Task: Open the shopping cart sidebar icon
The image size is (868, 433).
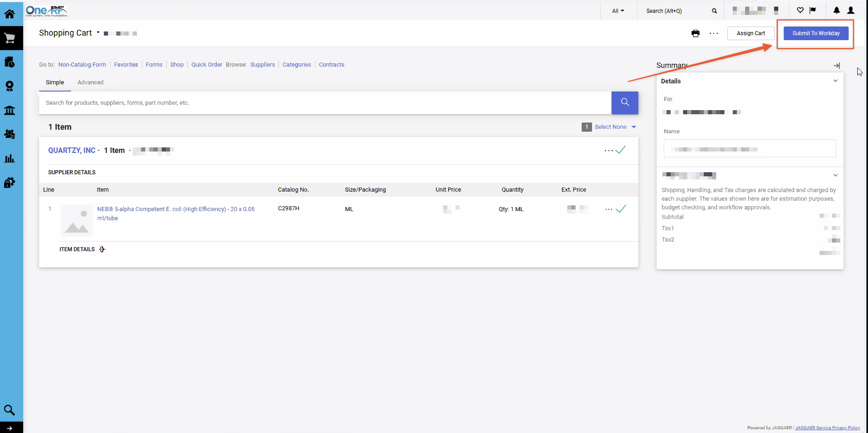Action: pos(10,38)
